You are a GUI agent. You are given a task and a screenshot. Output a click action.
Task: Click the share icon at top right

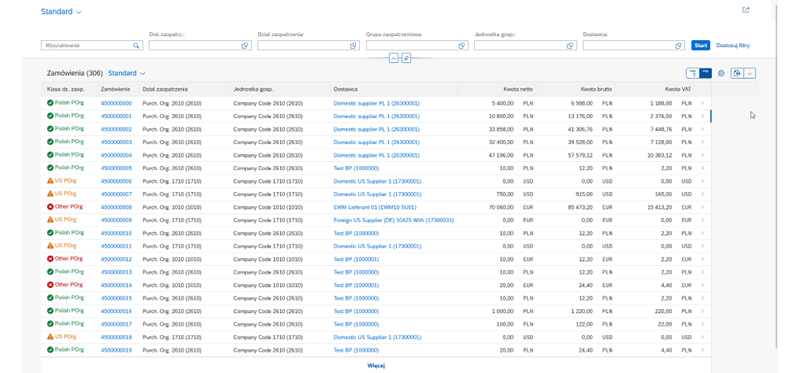746,10
